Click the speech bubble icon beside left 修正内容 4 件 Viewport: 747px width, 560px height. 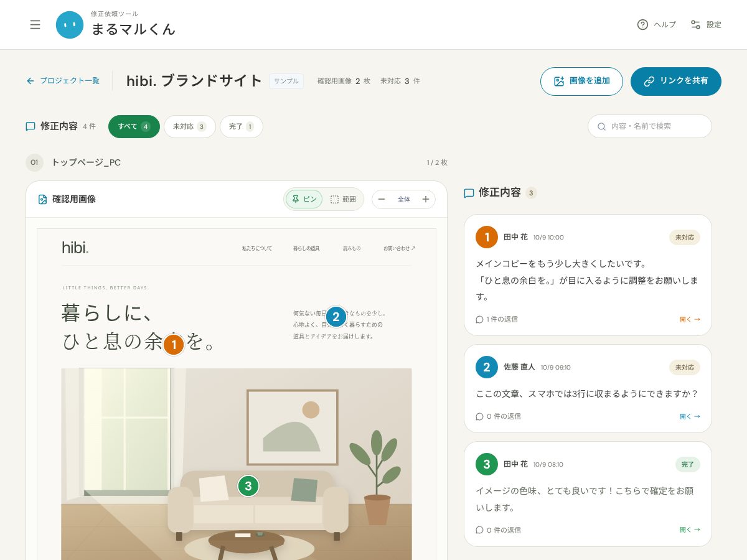click(x=31, y=126)
